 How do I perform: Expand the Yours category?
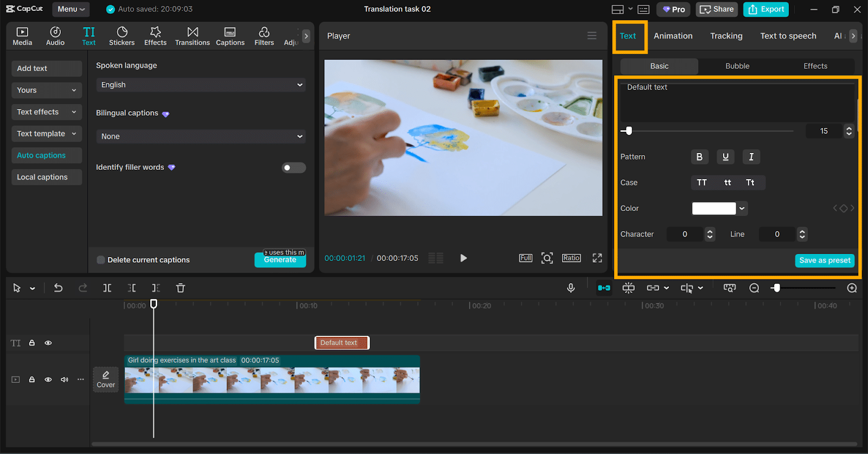click(x=47, y=90)
